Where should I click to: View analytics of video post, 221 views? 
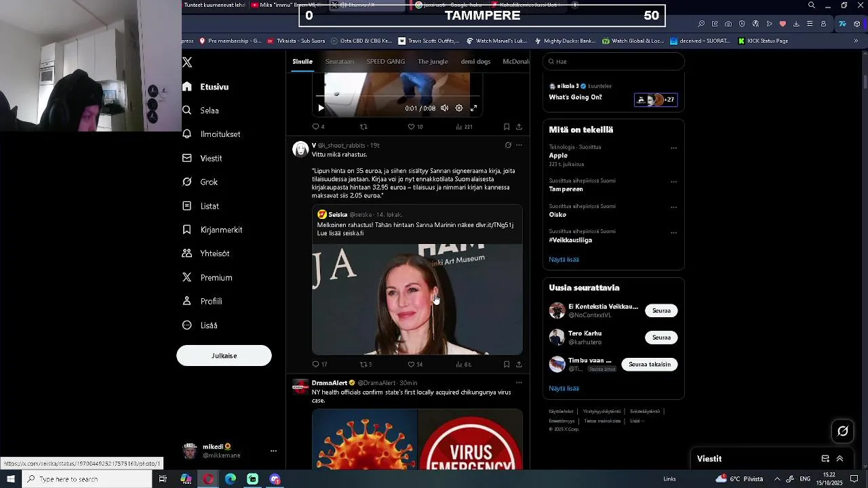tap(464, 127)
